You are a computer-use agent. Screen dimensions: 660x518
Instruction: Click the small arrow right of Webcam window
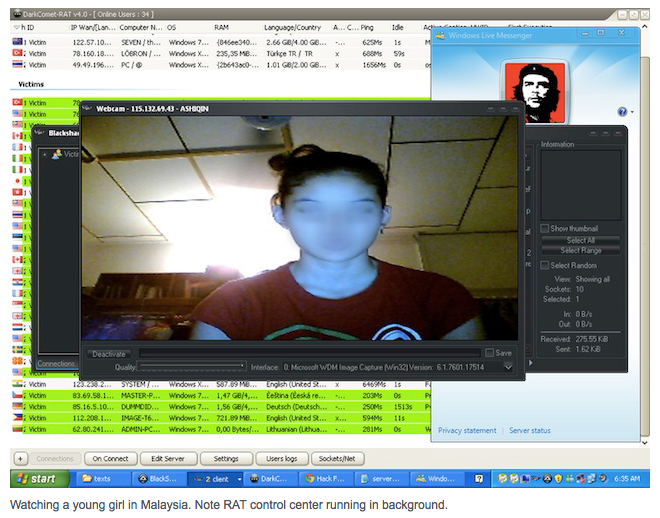pos(530,363)
